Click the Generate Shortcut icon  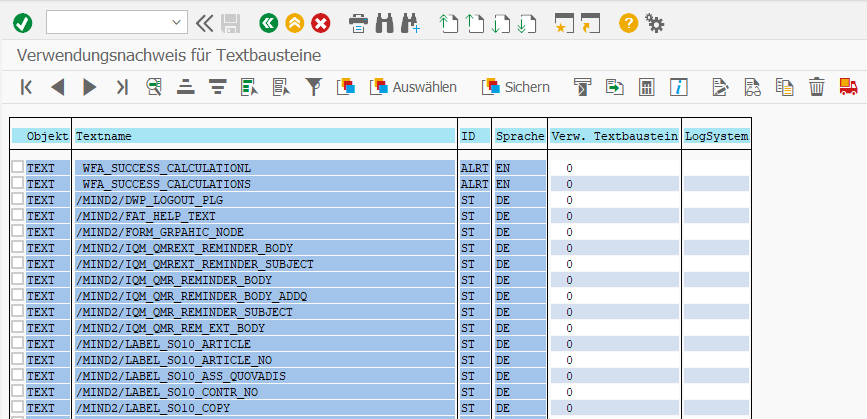point(591,23)
